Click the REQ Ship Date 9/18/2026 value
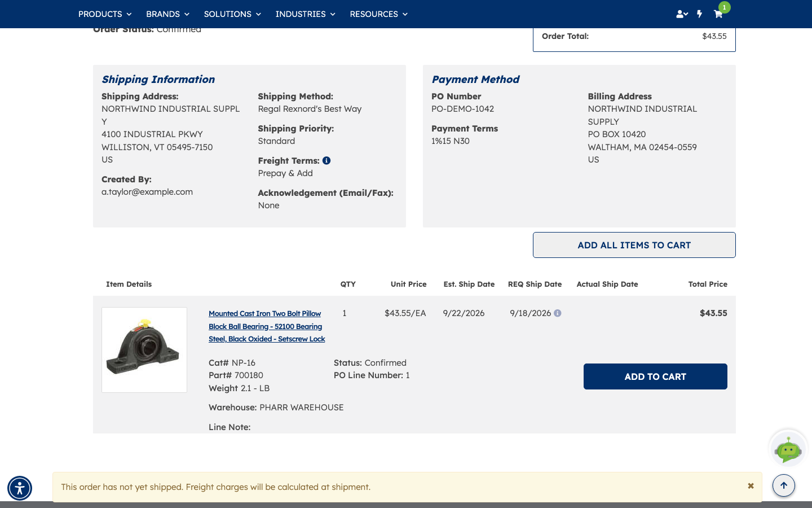Image resolution: width=812 pixels, height=508 pixels. tap(530, 313)
